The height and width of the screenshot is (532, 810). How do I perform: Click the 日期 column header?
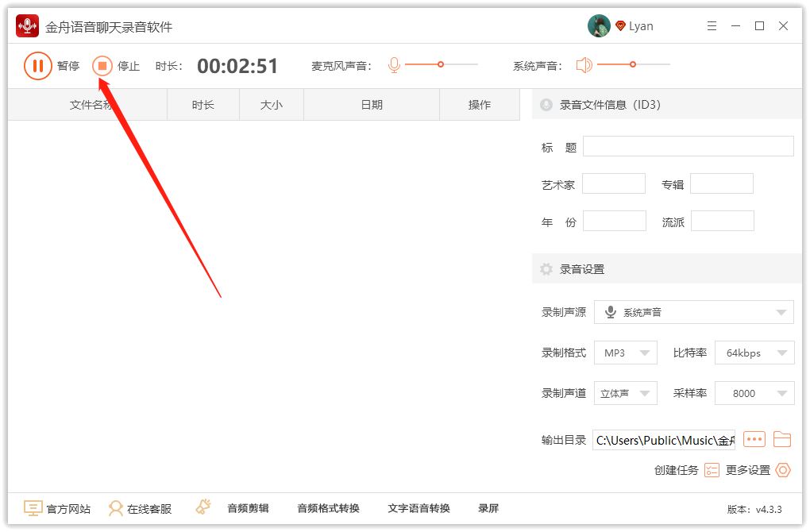point(372,105)
